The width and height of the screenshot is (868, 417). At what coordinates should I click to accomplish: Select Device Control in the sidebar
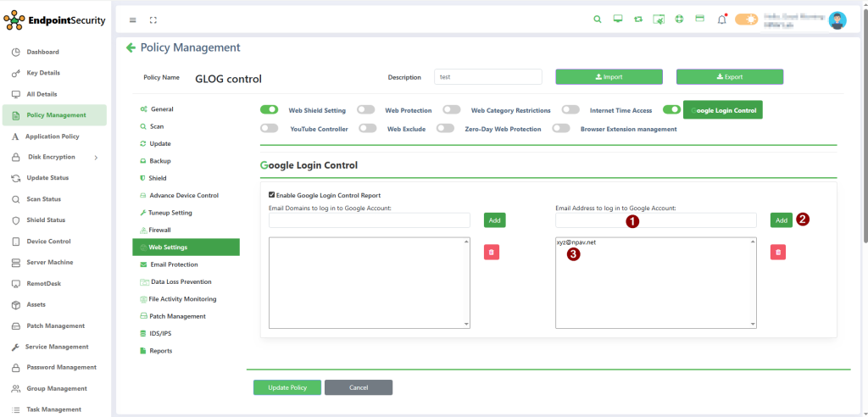point(48,242)
